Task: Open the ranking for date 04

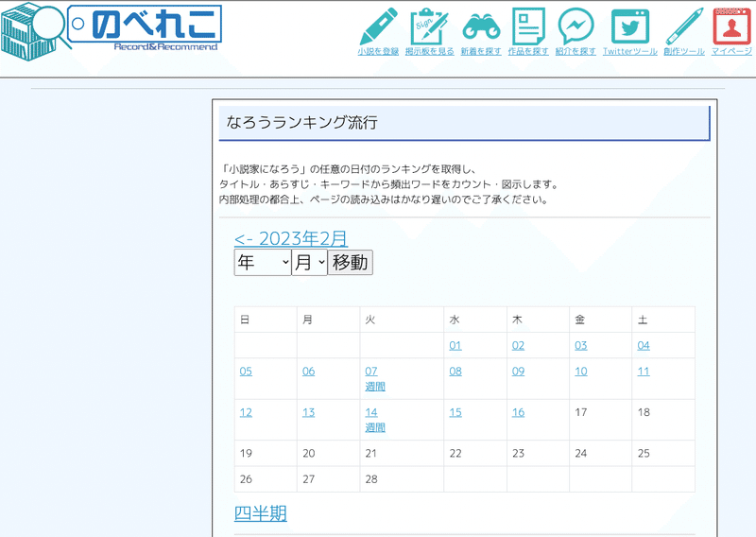Action: pos(644,345)
